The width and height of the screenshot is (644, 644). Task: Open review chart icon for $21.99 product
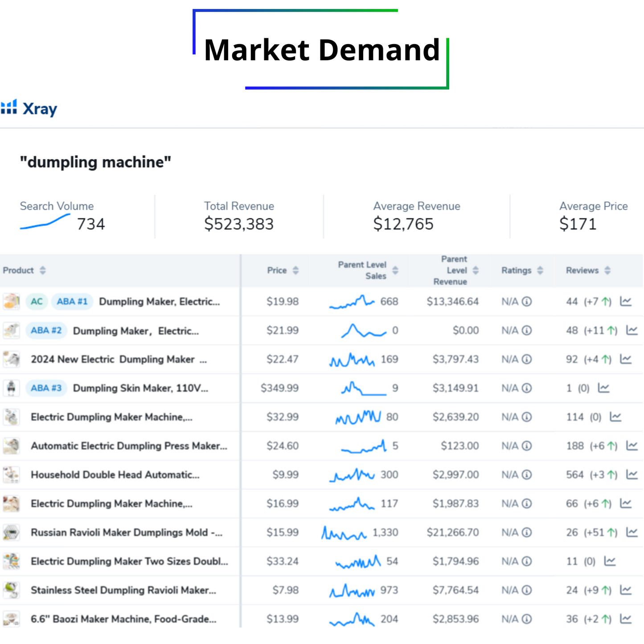(632, 330)
